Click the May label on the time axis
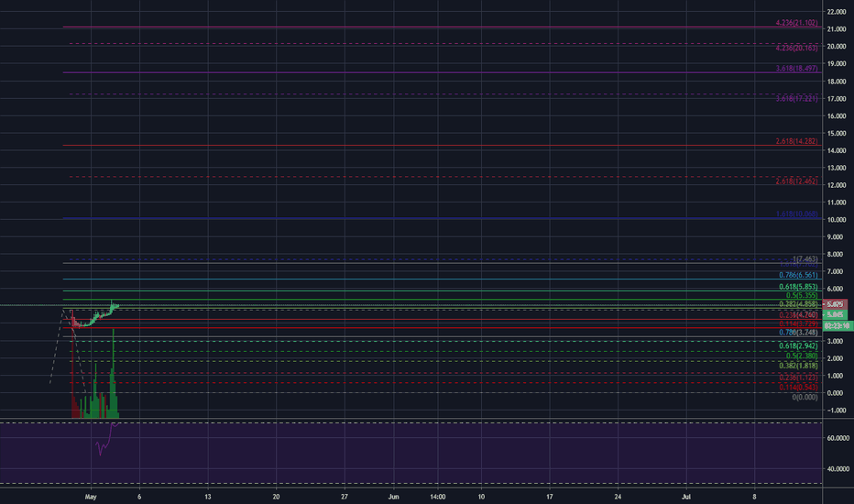Image resolution: width=854 pixels, height=504 pixels. [91, 497]
